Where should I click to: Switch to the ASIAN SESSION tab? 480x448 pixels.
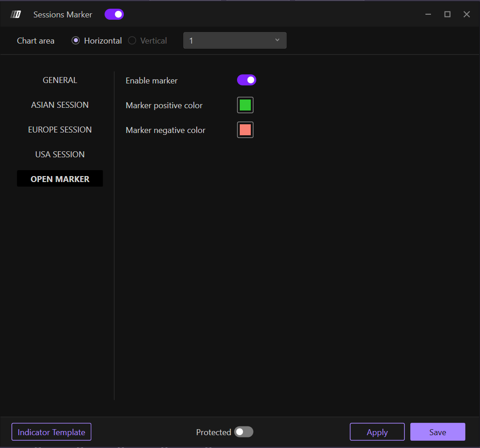[x=60, y=105]
